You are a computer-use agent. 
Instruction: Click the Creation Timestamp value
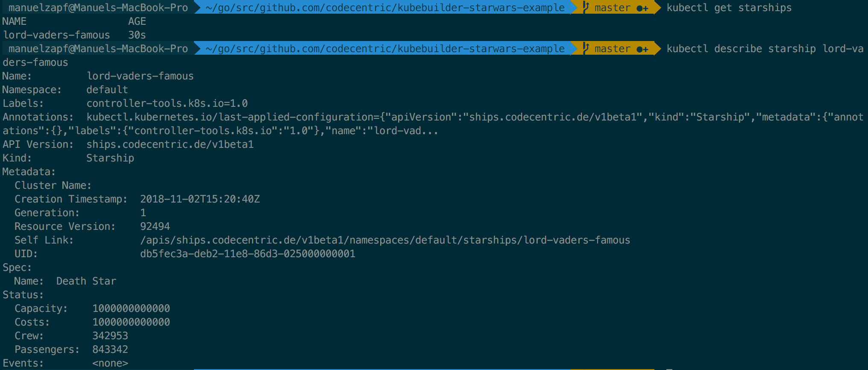[x=200, y=199]
